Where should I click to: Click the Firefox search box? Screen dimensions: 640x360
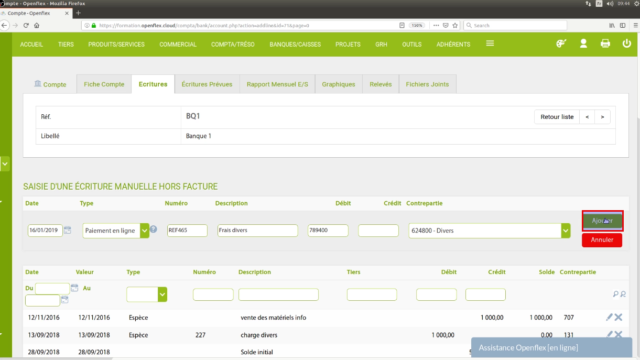click(x=516, y=25)
